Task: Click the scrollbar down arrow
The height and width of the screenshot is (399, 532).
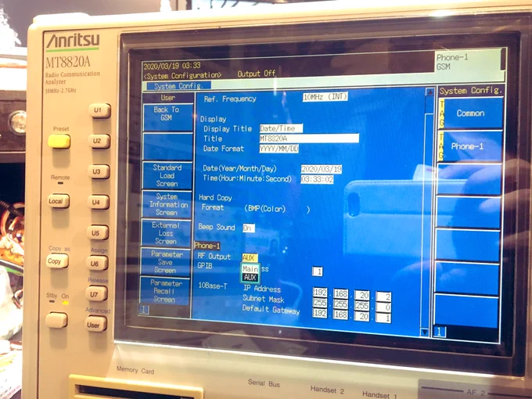Action: [424, 332]
